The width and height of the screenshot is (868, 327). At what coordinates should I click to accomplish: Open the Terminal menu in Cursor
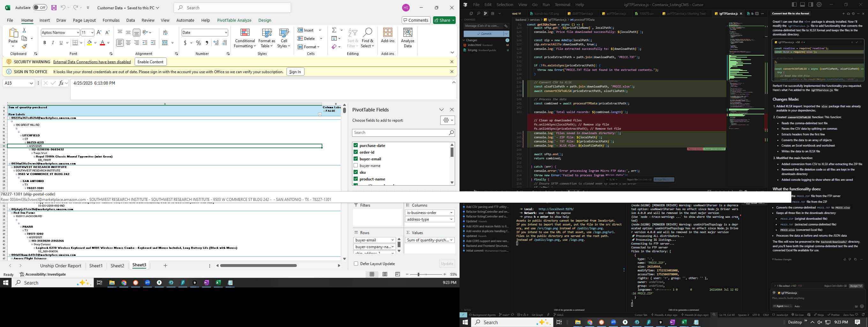tap(562, 4)
